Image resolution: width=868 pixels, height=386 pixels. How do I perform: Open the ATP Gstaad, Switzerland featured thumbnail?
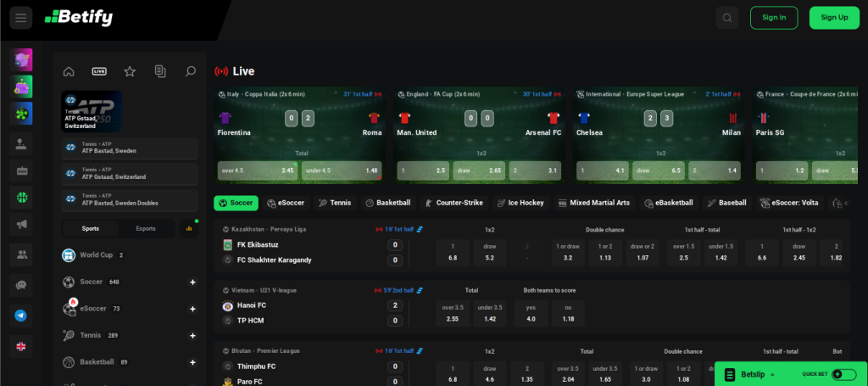tap(92, 111)
